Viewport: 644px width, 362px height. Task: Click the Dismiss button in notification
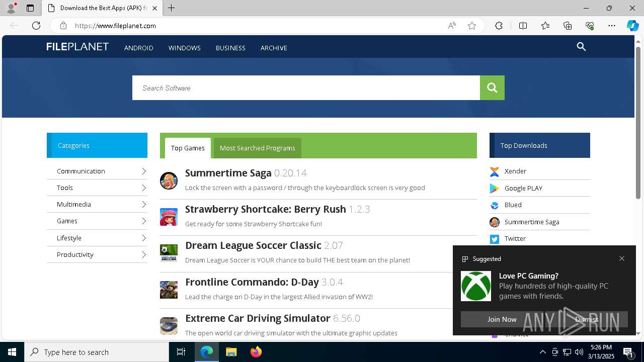pos(587,319)
